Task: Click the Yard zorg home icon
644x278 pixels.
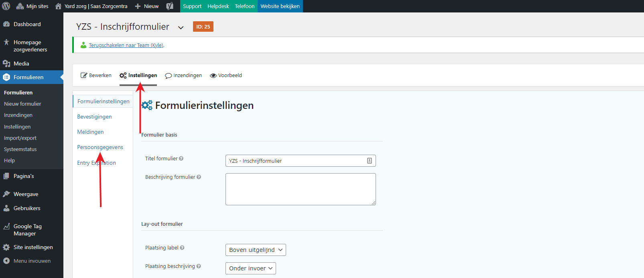Action: coord(59,6)
